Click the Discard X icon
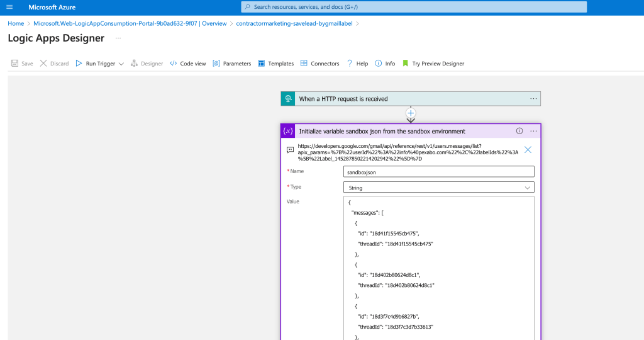 [x=43, y=64]
